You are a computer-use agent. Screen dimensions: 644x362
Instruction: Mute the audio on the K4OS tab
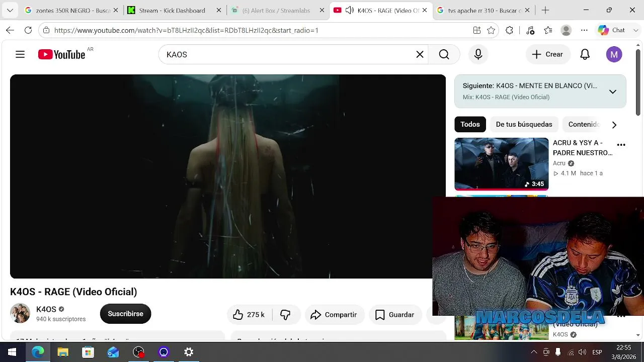coord(350,10)
